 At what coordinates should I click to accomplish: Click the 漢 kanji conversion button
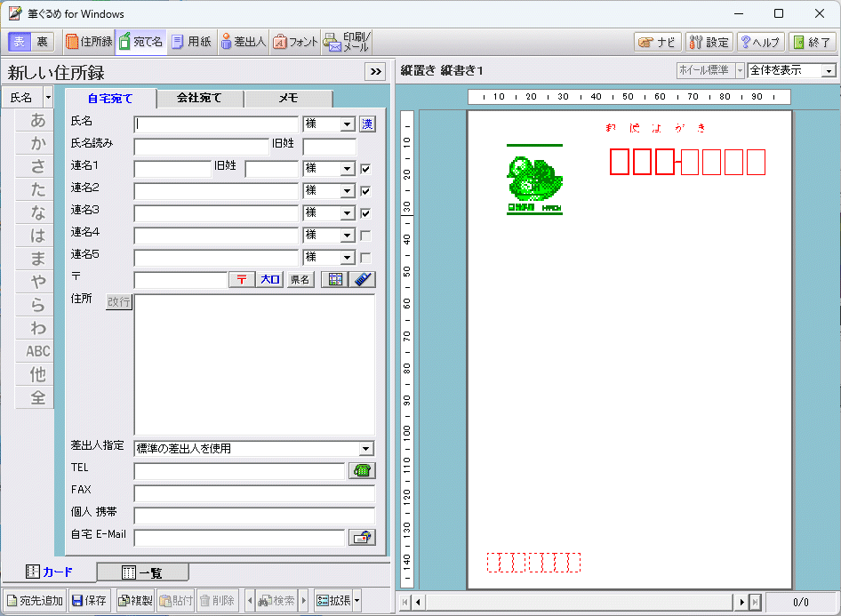(x=367, y=124)
